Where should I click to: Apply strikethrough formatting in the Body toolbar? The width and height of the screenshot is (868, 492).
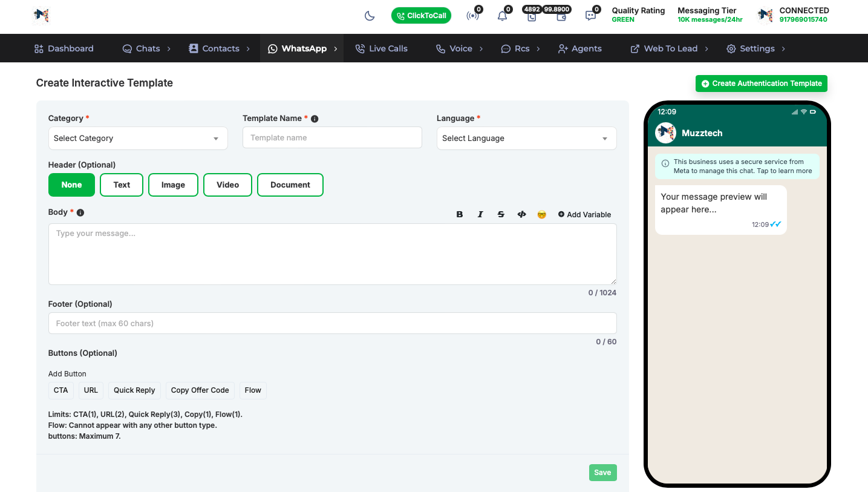(x=501, y=214)
